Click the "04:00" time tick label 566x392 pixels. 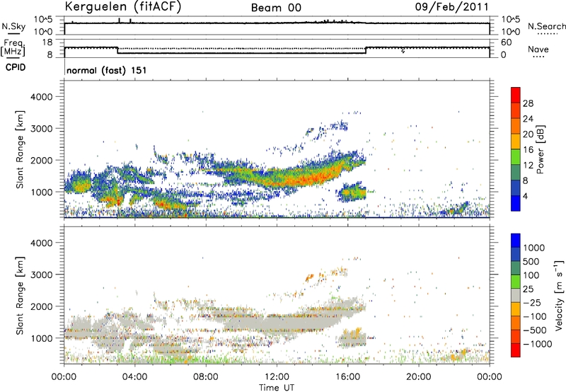(x=134, y=376)
